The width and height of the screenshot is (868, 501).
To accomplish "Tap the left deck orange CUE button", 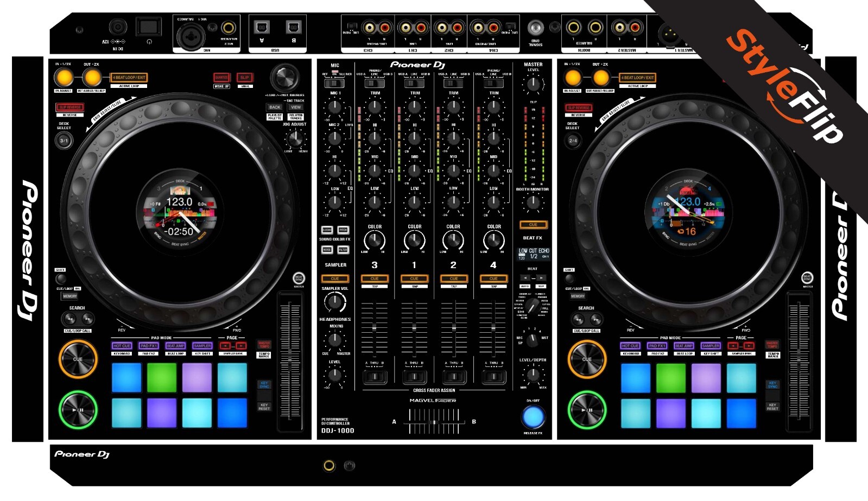I will pyautogui.click(x=78, y=359).
